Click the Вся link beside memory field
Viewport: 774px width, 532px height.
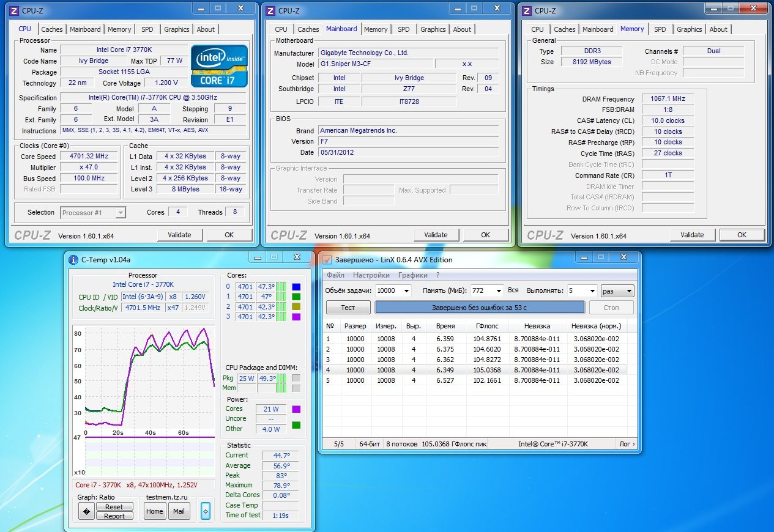click(513, 290)
